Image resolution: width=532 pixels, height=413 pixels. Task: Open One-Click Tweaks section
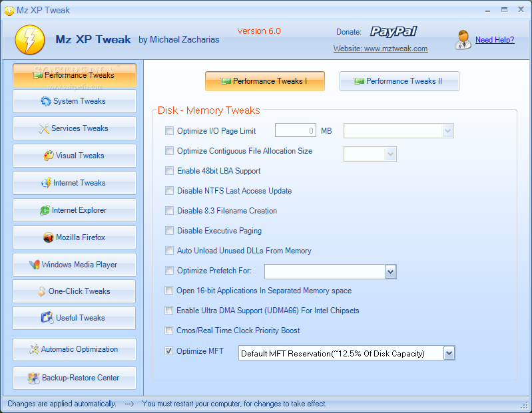point(74,291)
